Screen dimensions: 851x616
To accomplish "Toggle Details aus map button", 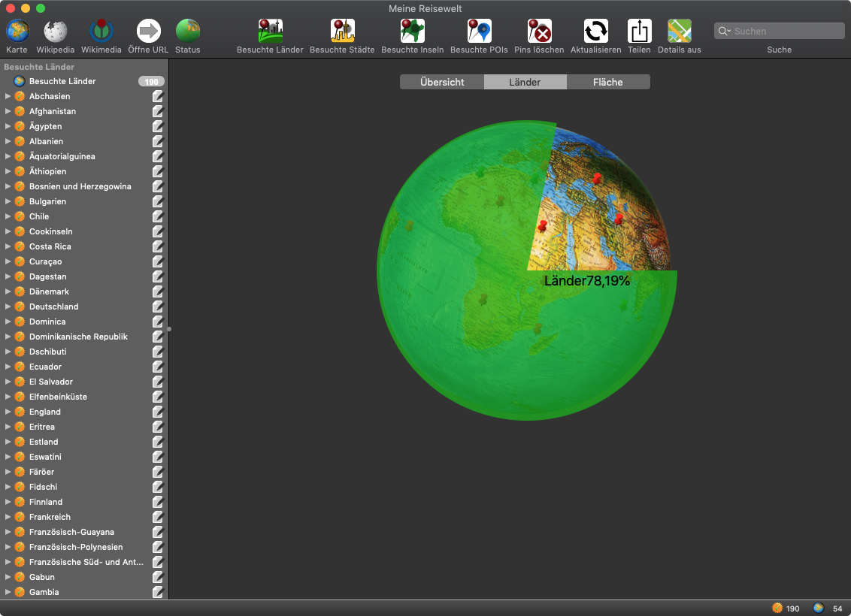I will click(x=679, y=32).
